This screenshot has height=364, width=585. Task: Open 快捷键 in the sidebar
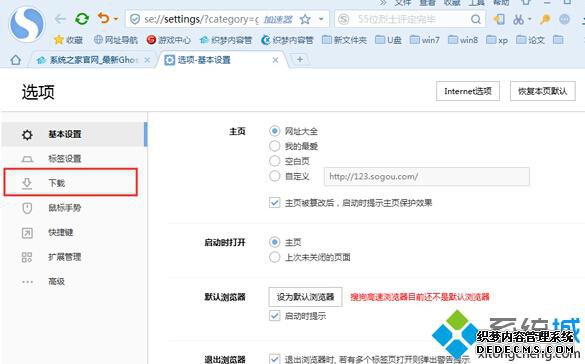coord(74,232)
